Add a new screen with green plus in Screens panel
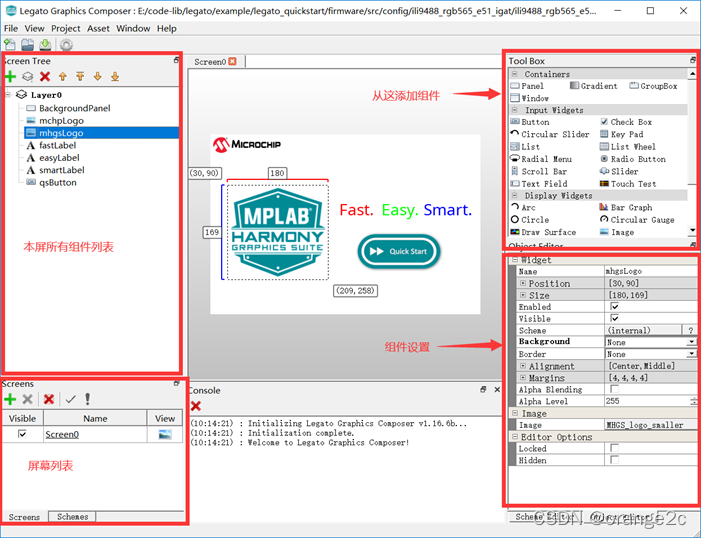Viewport: 701px width, 538px height. tap(10, 399)
